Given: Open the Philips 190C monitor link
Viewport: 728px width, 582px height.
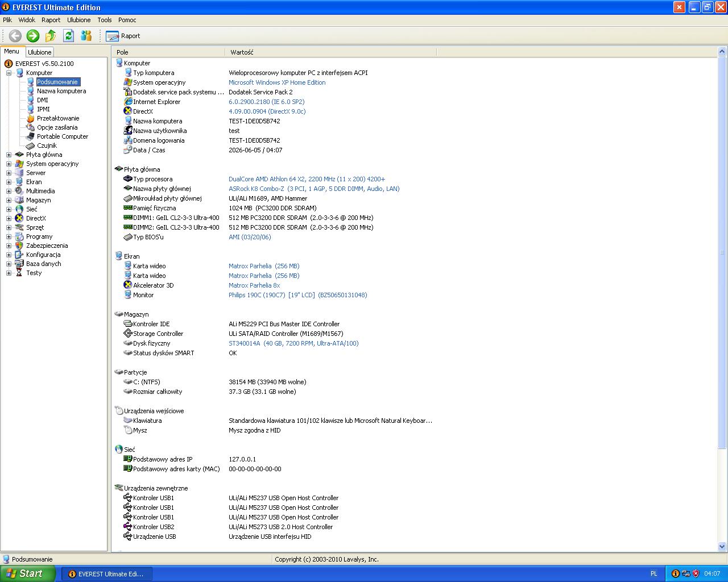Looking at the screenshot, I should click(x=298, y=295).
